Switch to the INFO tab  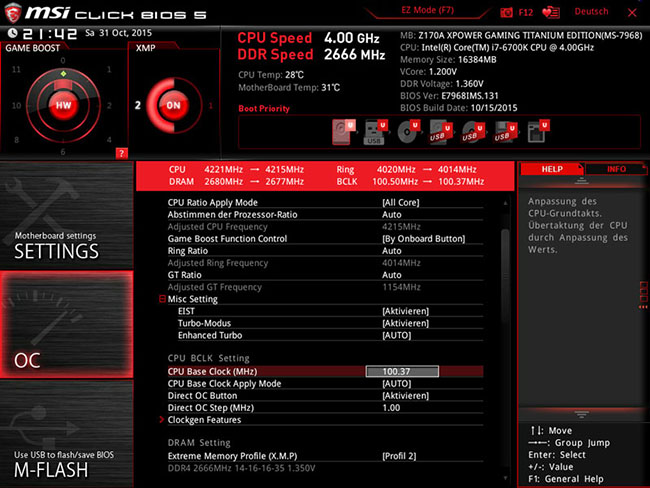click(616, 169)
